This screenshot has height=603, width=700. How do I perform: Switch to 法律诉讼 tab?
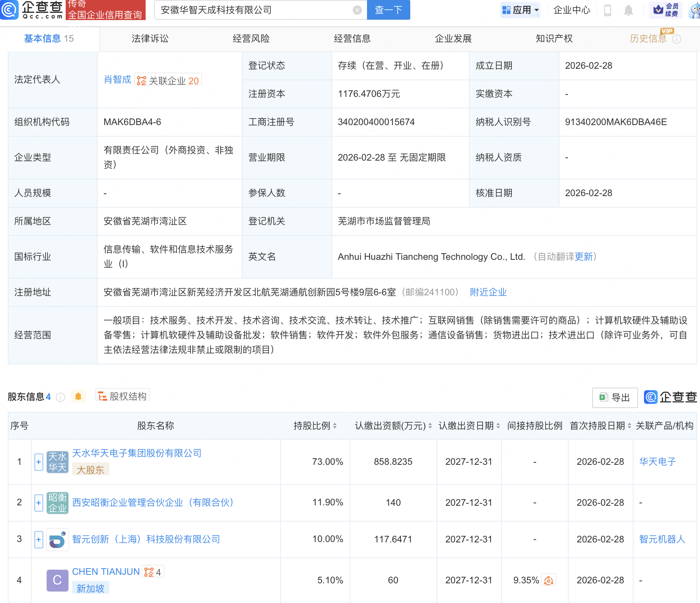click(x=150, y=39)
